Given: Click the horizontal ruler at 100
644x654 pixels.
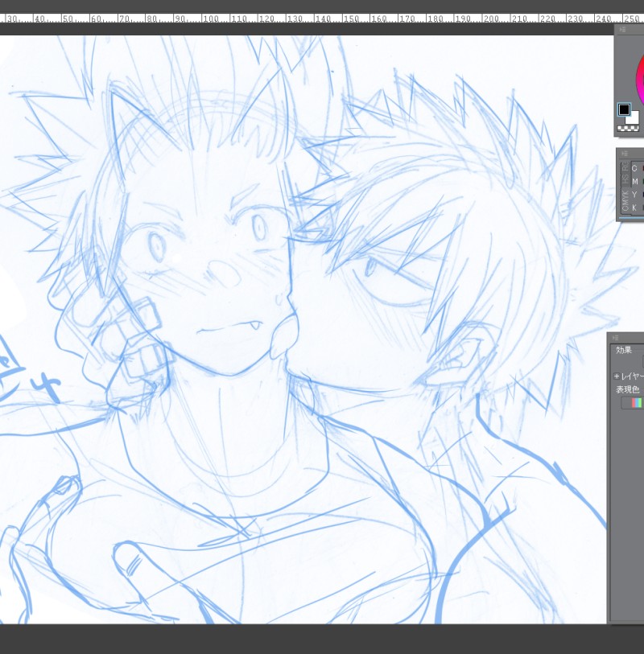Looking at the screenshot, I should pos(211,19).
